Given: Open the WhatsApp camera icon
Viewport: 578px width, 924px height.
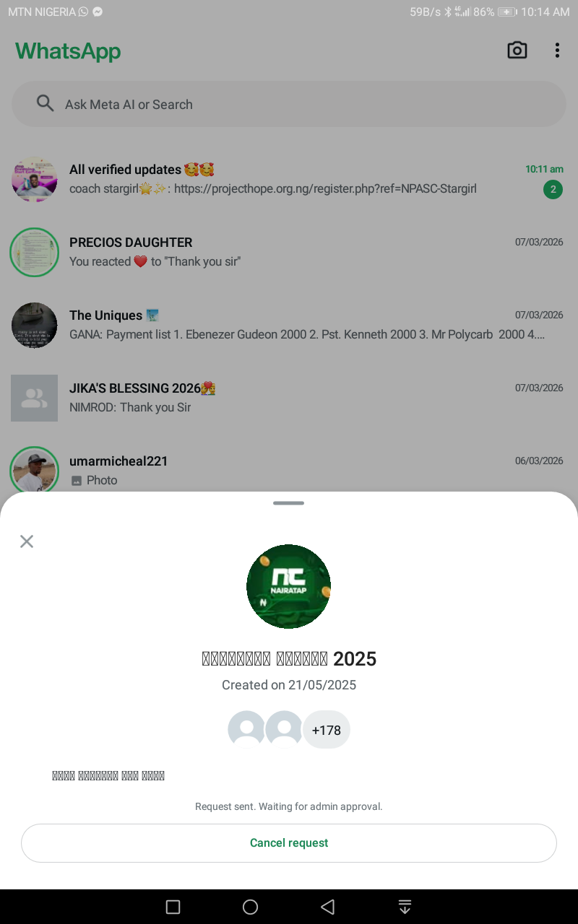Looking at the screenshot, I should pos(517,51).
